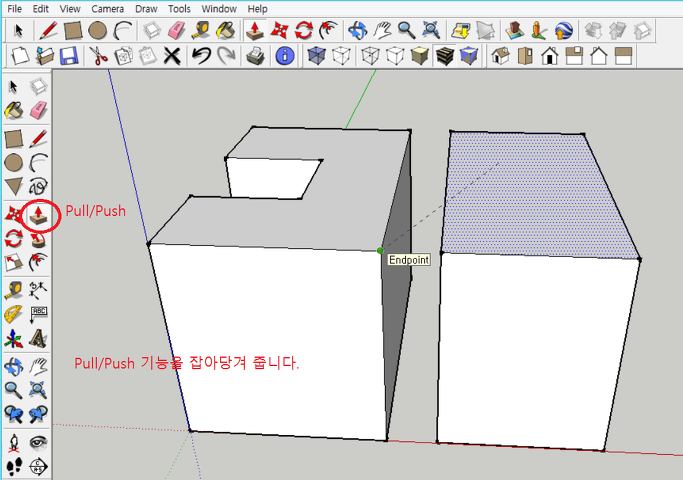Open the Edit menu
The height and width of the screenshot is (480, 683).
(x=41, y=9)
